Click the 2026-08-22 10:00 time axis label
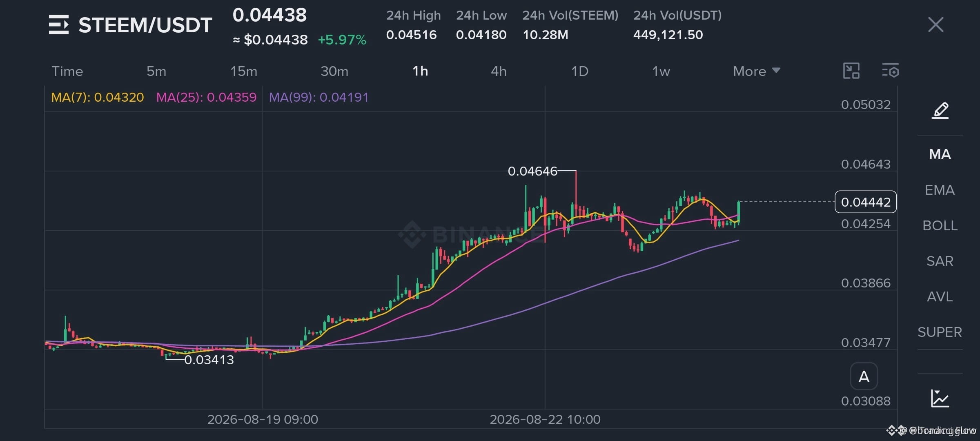Image resolution: width=980 pixels, height=441 pixels. point(545,419)
